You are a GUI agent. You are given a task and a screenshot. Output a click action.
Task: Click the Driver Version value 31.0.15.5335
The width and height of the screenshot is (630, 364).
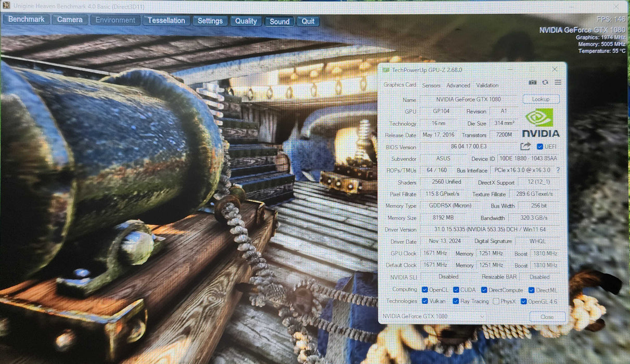(490, 229)
